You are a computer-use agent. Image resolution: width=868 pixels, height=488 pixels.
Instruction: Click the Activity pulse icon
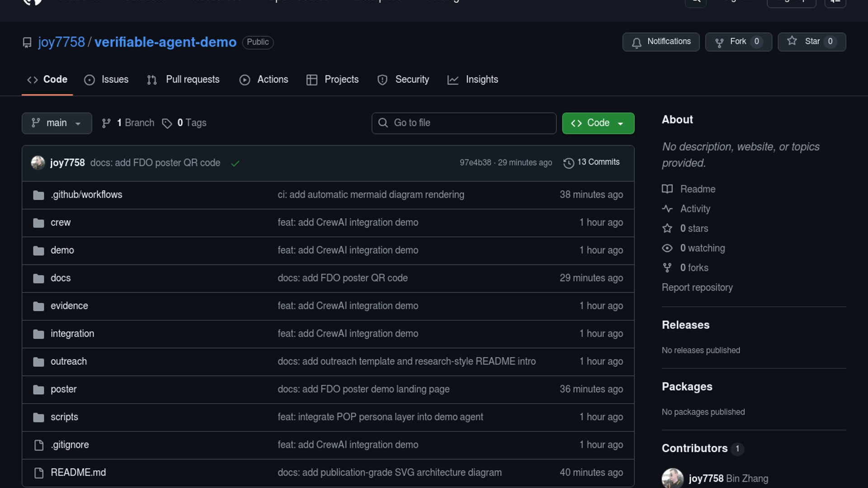[x=667, y=209]
